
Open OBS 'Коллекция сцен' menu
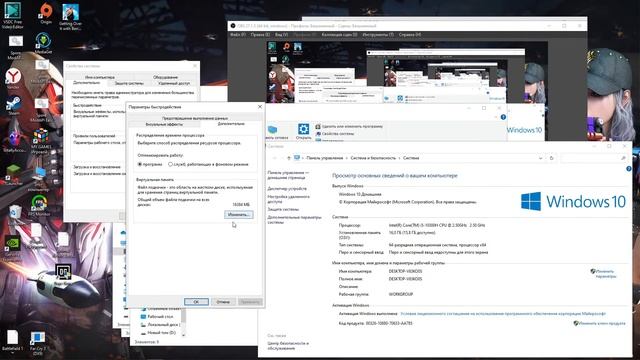click(339, 35)
